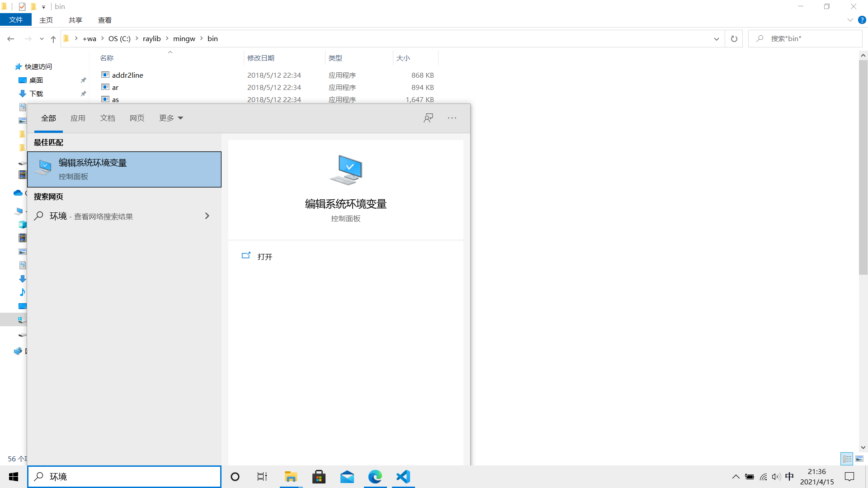Open the 查看 ribbon tab
868x488 pixels.
coord(104,20)
